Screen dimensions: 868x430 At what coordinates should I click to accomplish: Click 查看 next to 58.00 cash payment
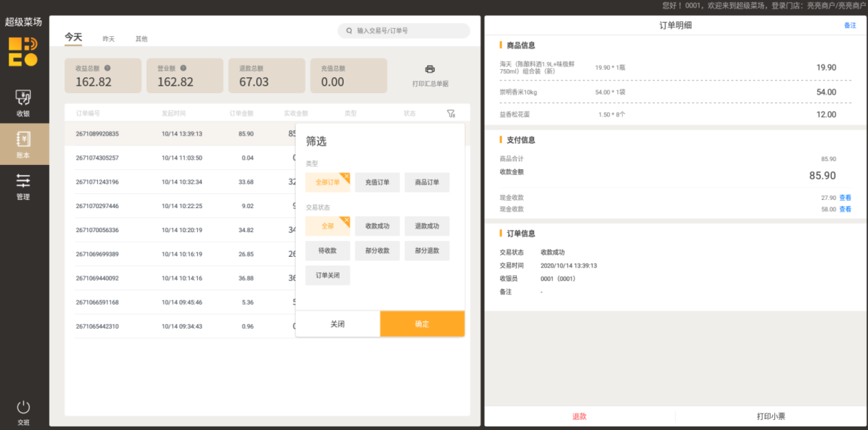coord(845,209)
